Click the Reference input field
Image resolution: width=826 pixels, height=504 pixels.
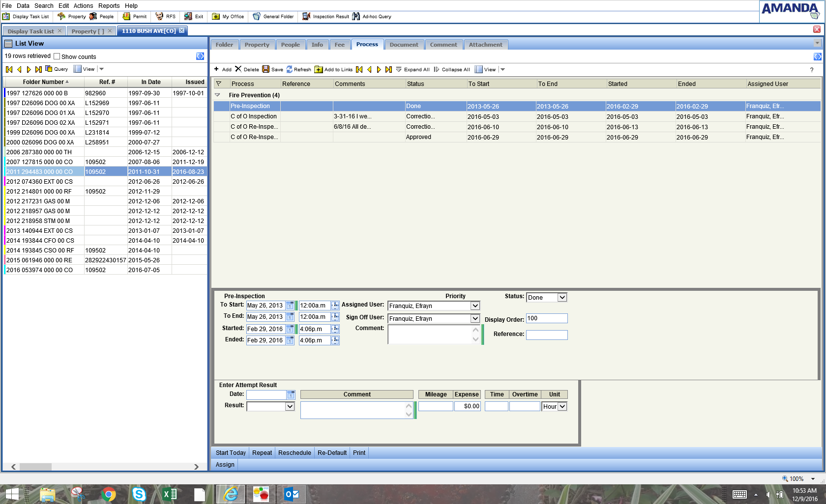coord(546,335)
